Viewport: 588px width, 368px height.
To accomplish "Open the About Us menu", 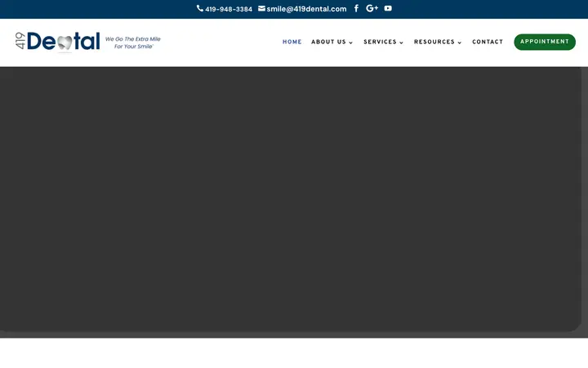I will pos(328,42).
